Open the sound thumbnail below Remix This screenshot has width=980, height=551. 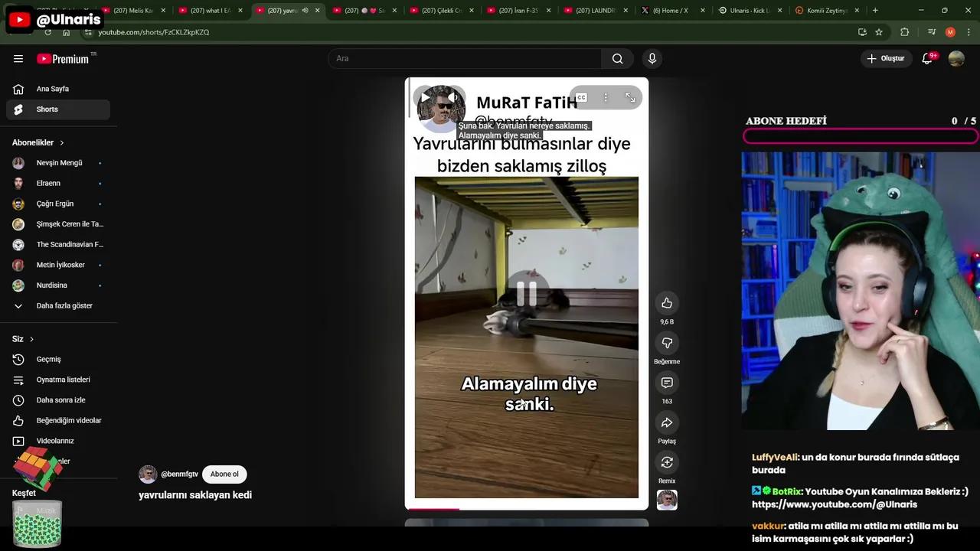click(667, 500)
